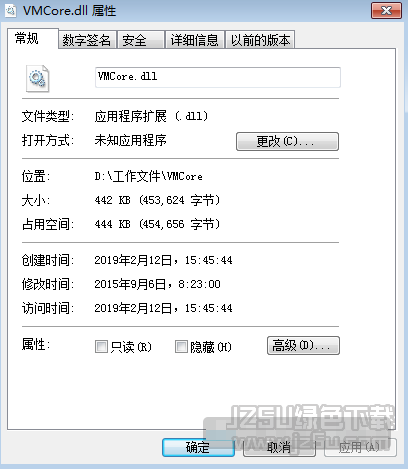Click the large VMCore.dll gear file icon
Viewport: 408px width, 469px height.
[x=38, y=79]
